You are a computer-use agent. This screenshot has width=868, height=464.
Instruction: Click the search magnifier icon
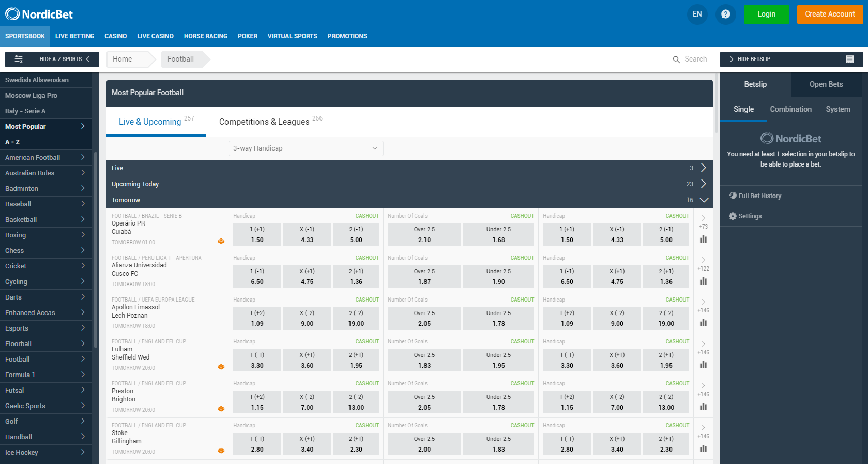tap(676, 59)
